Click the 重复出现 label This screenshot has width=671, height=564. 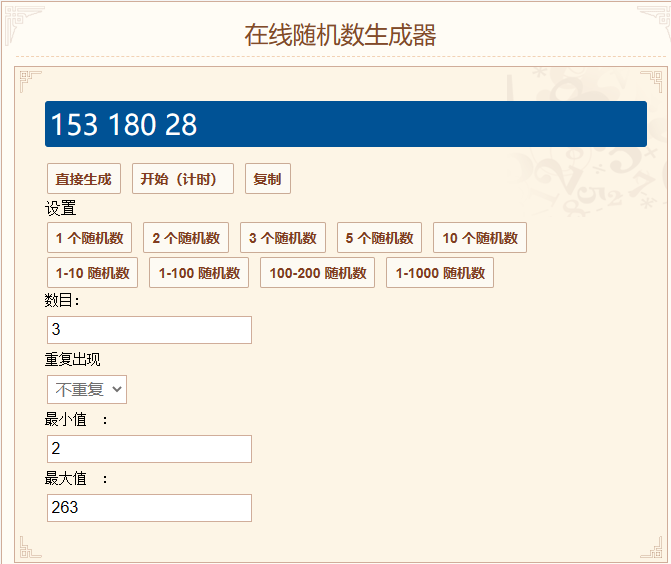(x=72, y=359)
